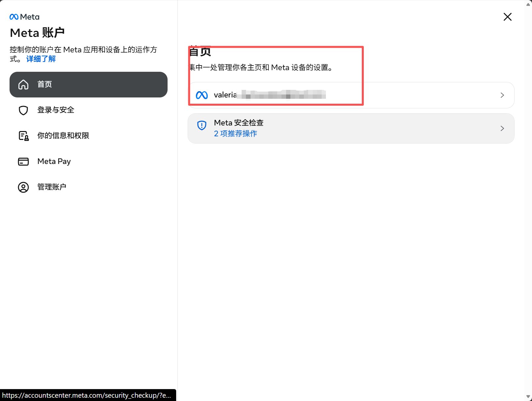Open the Meta Pay section
532x401 pixels.
(89, 161)
